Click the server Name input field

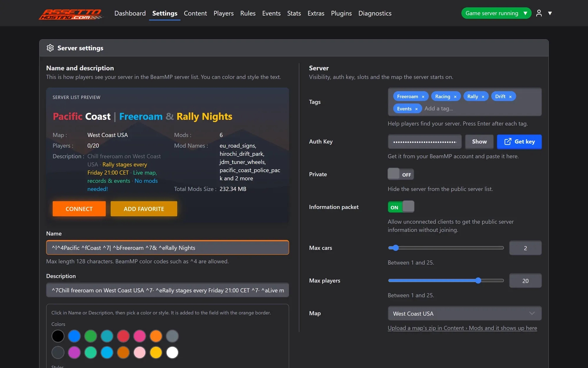click(x=168, y=248)
